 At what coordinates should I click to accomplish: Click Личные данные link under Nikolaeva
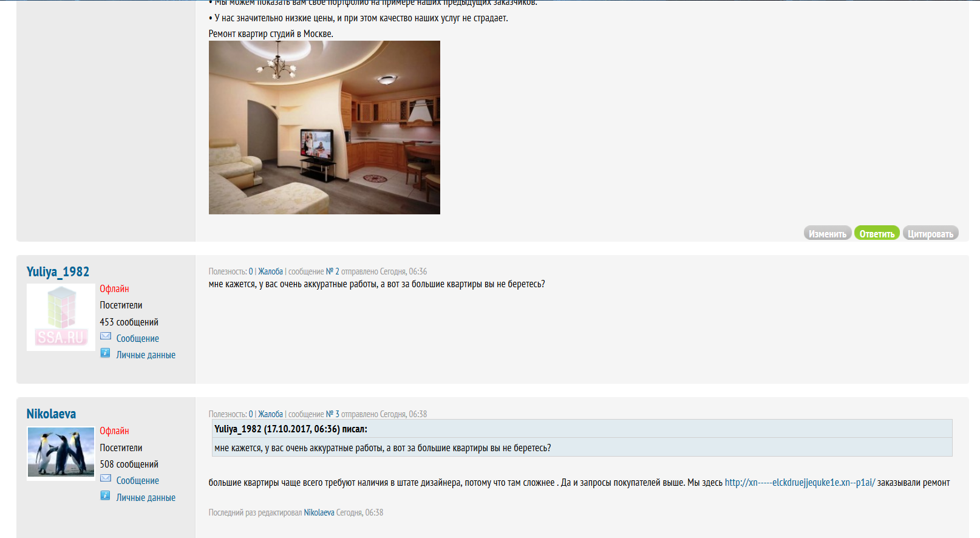click(x=146, y=497)
